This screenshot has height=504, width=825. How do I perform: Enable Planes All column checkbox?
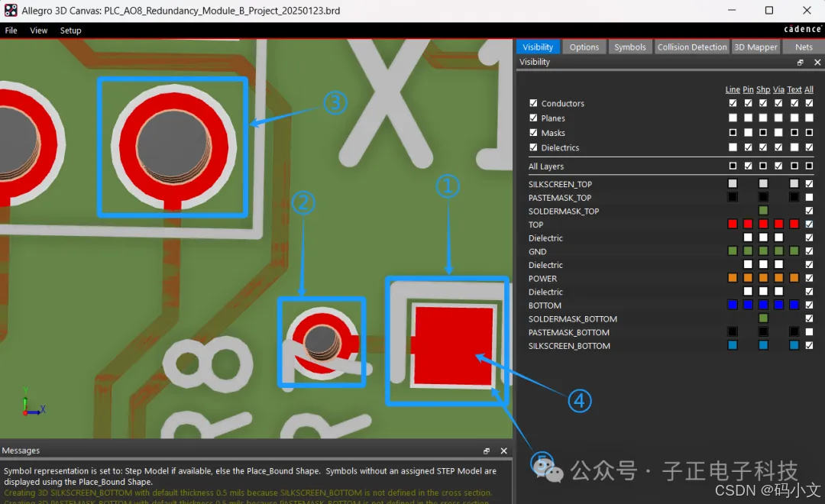809,118
